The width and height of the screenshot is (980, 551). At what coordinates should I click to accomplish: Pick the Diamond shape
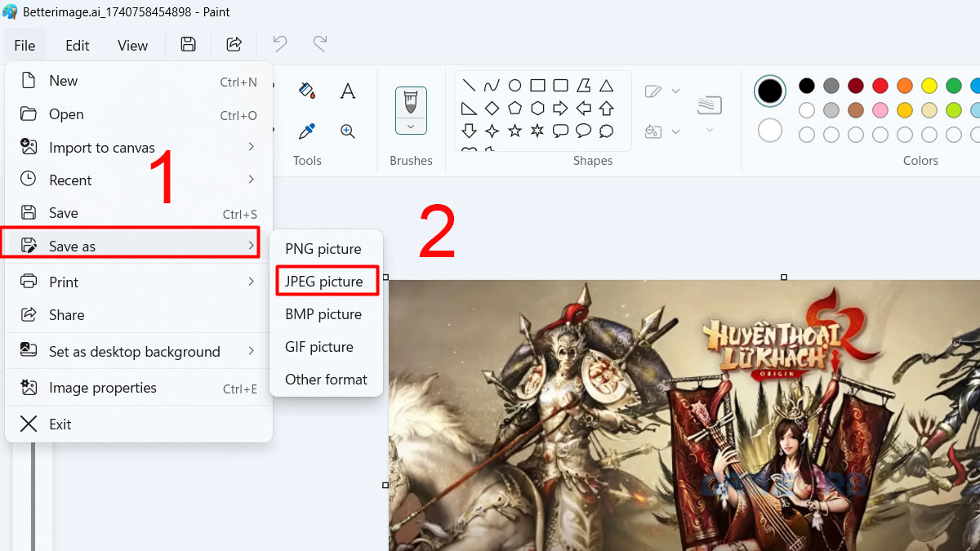pyautogui.click(x=492, y=108)
